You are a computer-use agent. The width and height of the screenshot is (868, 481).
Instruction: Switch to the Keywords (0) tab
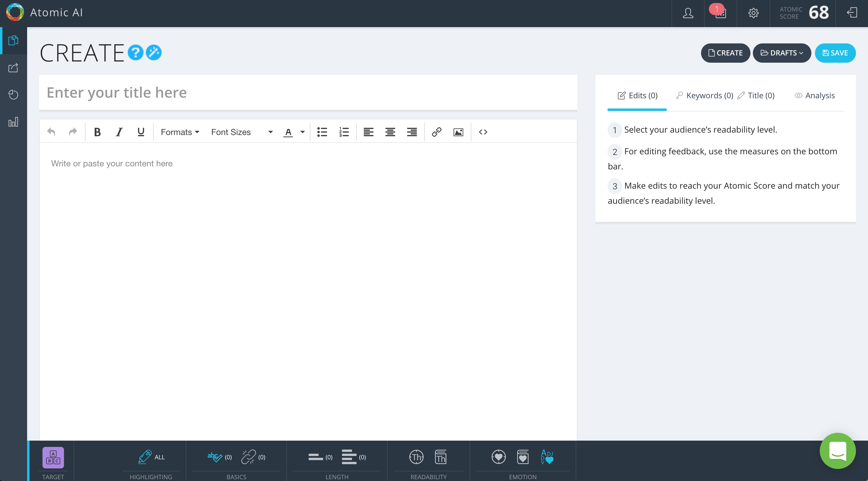point(705,95)
